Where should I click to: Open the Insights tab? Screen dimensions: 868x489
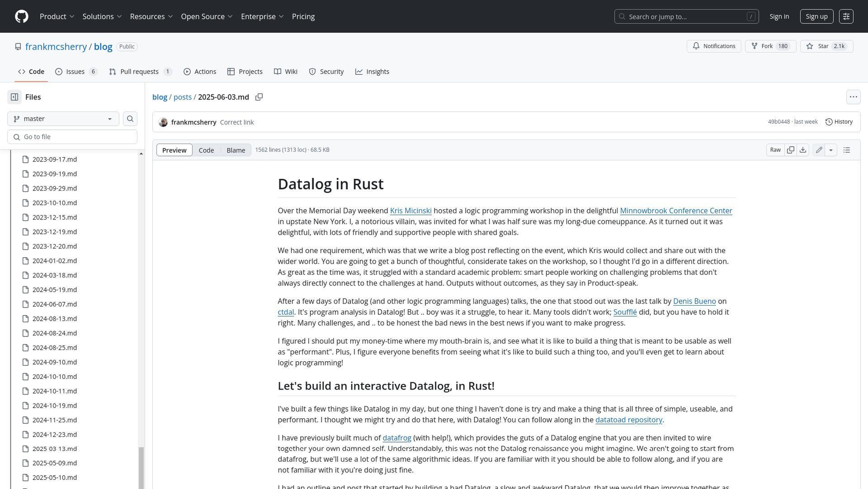point(372,72)
